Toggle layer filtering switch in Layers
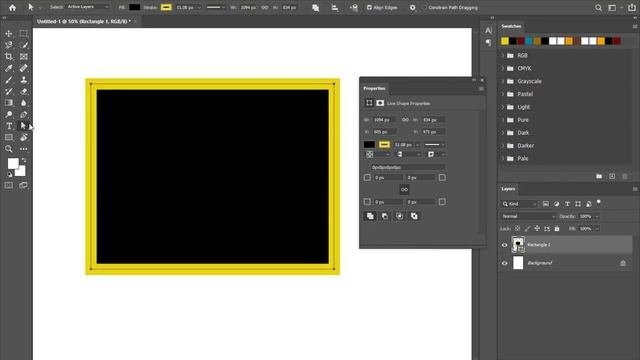 pyautogui.click(x=599, y=202)
